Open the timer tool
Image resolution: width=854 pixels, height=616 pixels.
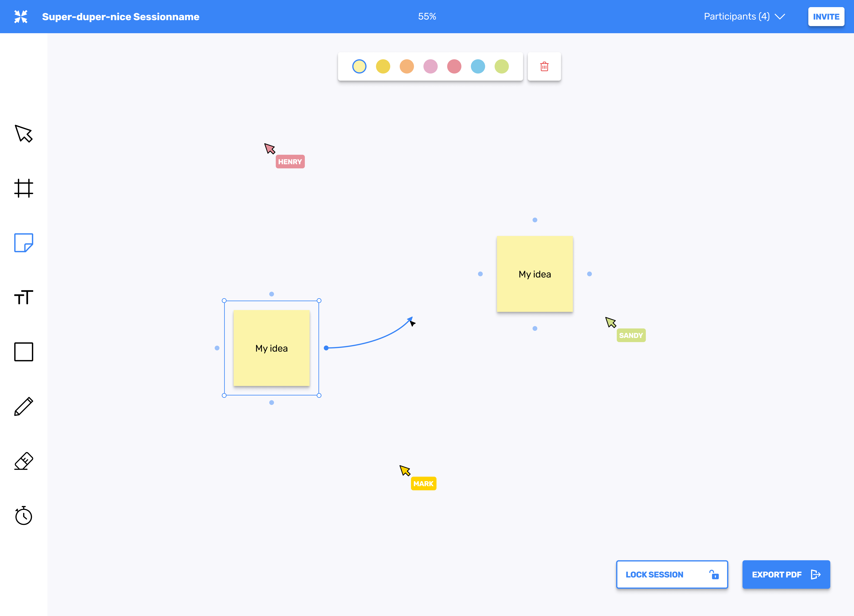pos(24,515)
